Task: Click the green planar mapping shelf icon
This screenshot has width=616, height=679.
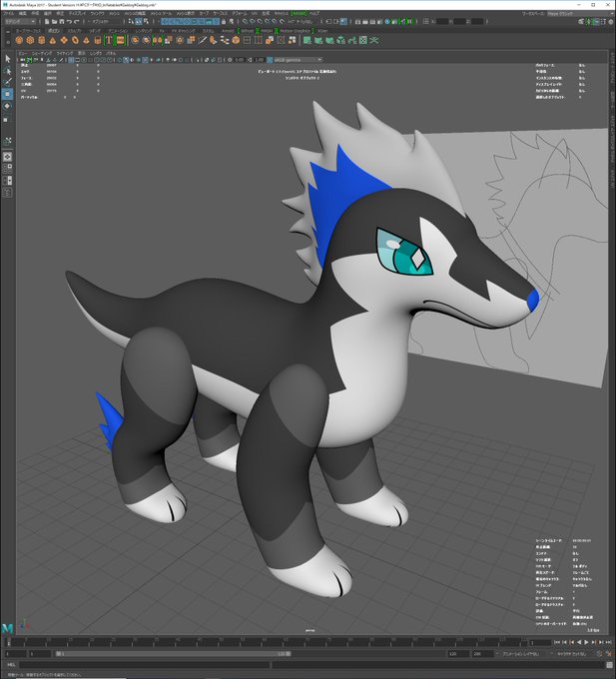Action: tap(308, 40)
